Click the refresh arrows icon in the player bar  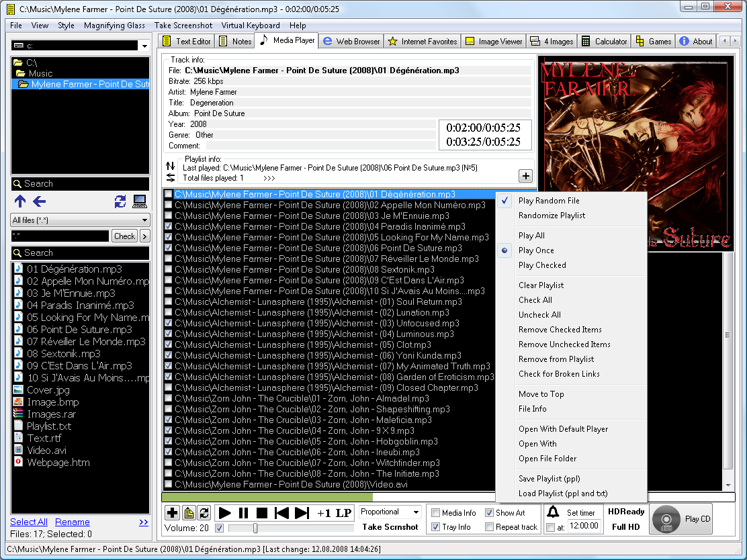pos(204,513)
